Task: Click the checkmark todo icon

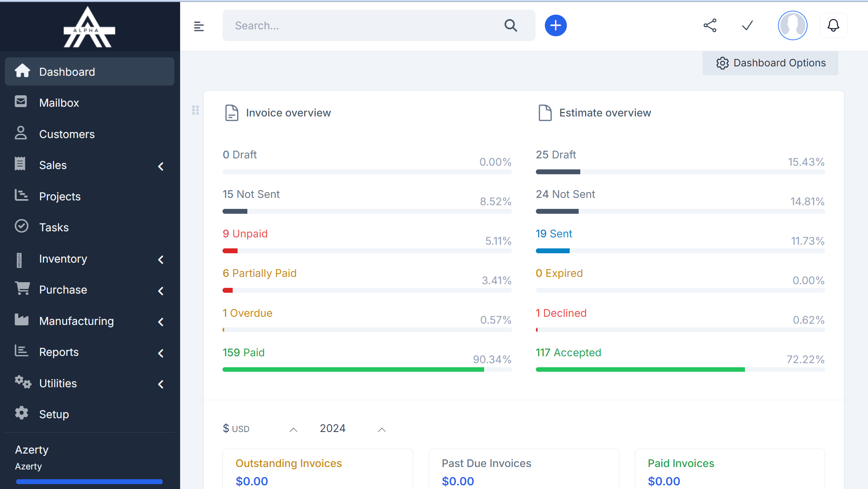Action: (747, 26)
